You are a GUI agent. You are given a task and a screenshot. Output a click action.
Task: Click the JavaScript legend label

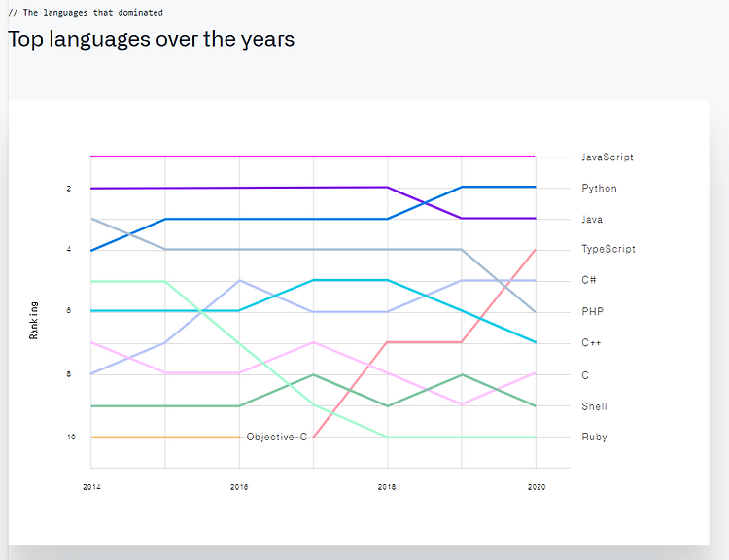607,157
